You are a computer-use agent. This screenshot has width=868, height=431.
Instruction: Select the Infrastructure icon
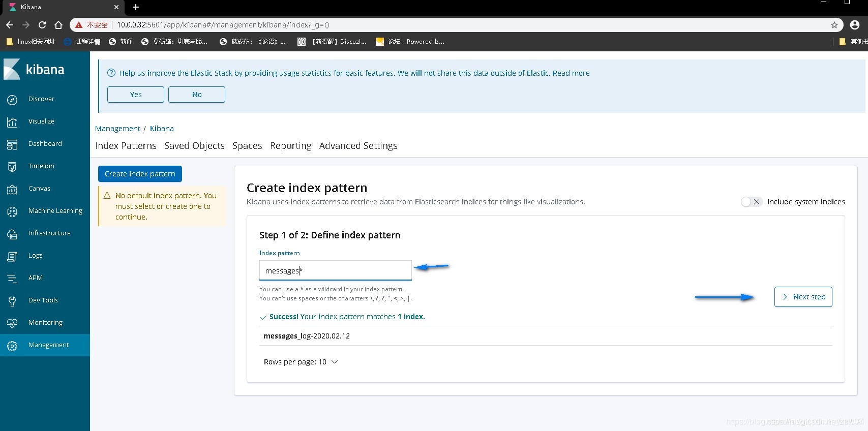coord(12,234)
